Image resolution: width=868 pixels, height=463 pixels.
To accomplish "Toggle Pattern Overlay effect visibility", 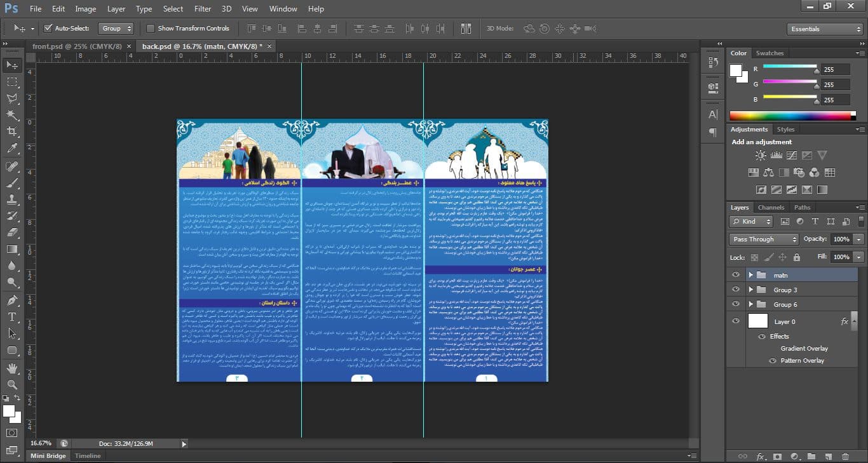I will pyautogui.click(x=773, y=361).
